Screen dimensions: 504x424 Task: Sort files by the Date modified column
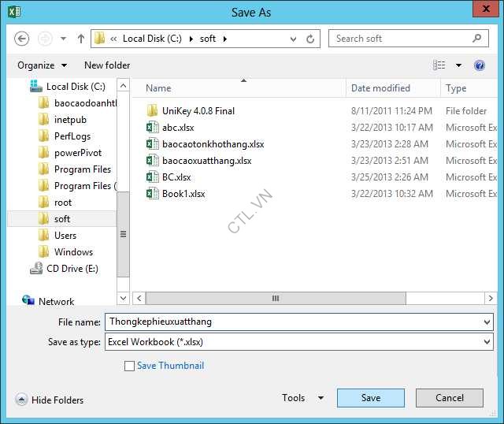pyautogui.click(x=380, y=88)
